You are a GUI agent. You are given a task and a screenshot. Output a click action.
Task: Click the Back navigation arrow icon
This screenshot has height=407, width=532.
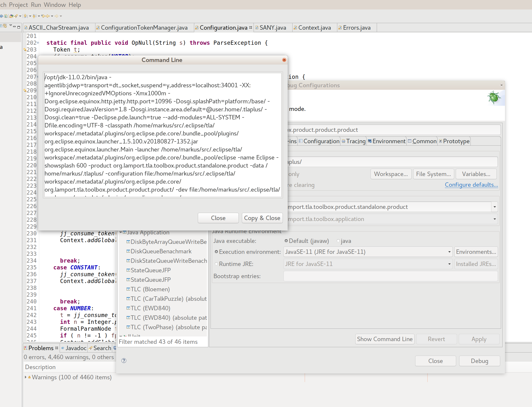(47, 16)
